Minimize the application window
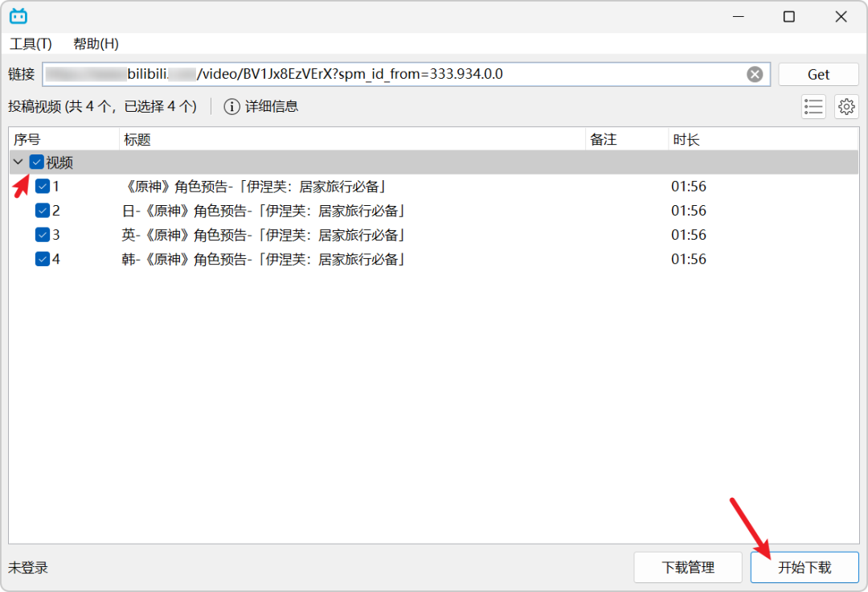 coord(738,17)
